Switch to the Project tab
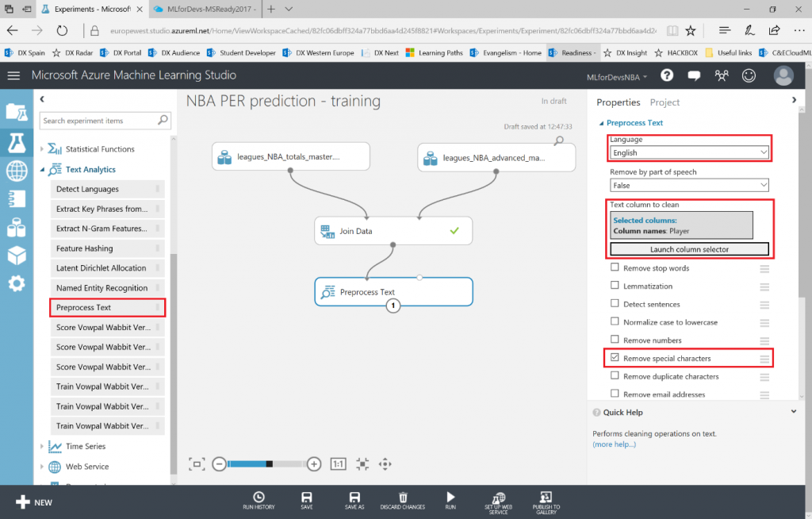The image size is (812, 519). (x=665, y=102)
